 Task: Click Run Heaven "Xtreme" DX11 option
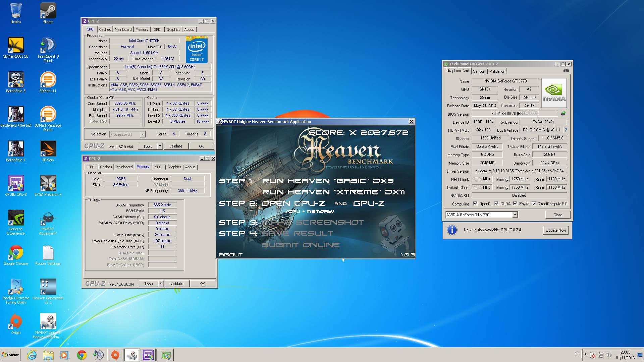pos(333,192)
